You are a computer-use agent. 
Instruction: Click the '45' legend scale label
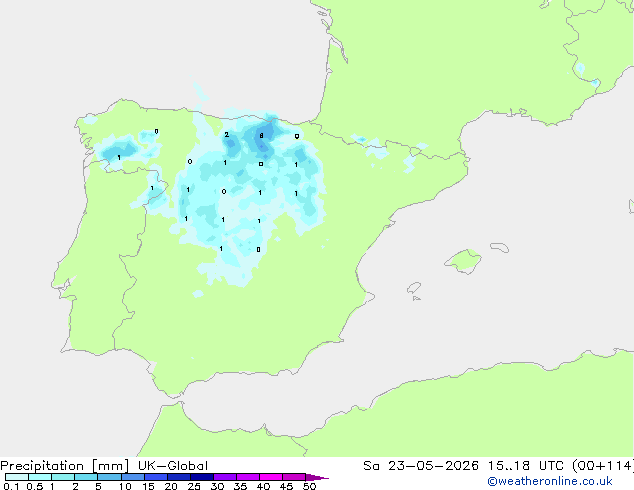click(x=286, y=486)
